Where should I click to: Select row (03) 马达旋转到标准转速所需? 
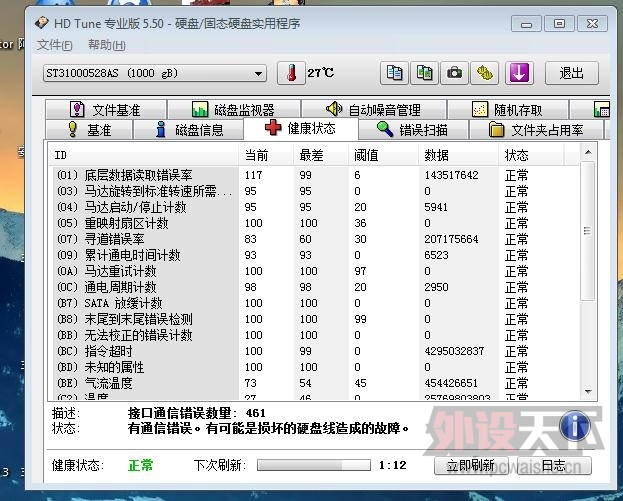314,191
